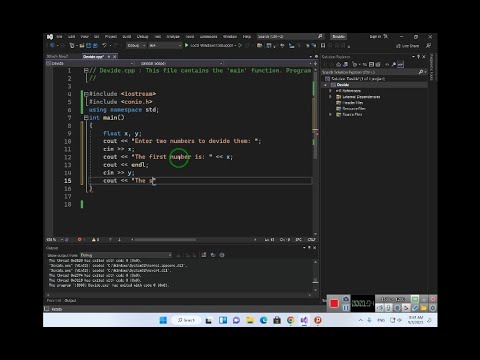Viewport: 480px width, 360px height.
Task: Click the error count indicator icon
Action: pyautogui.click(x=80, y=239)
